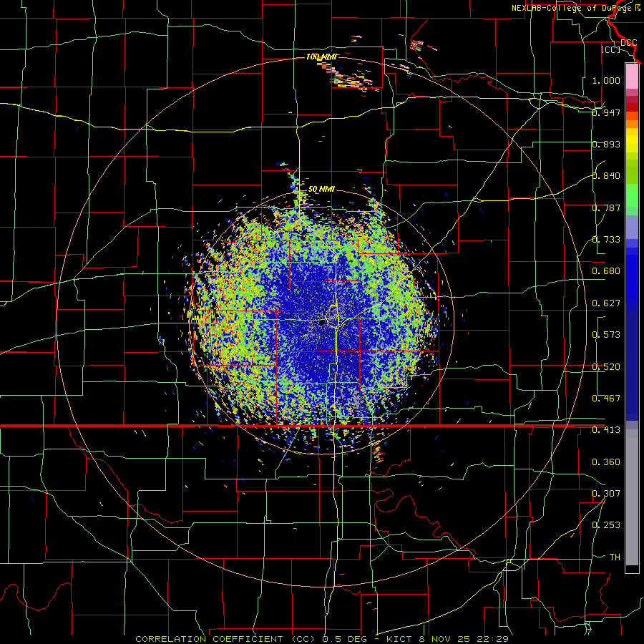Click the DCC label above the scale
The width and height of the screenshot is (644, 644).
(x=628, y=43)
